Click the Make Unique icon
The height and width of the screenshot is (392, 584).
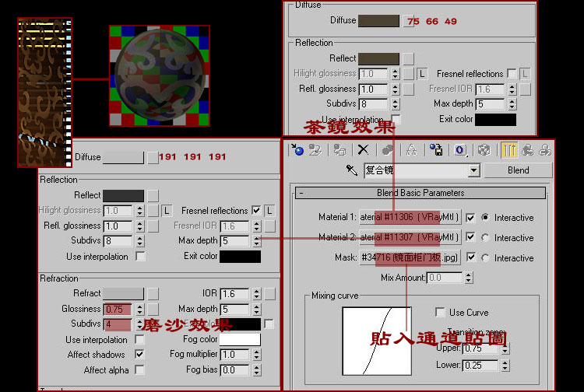pos(412,149)
